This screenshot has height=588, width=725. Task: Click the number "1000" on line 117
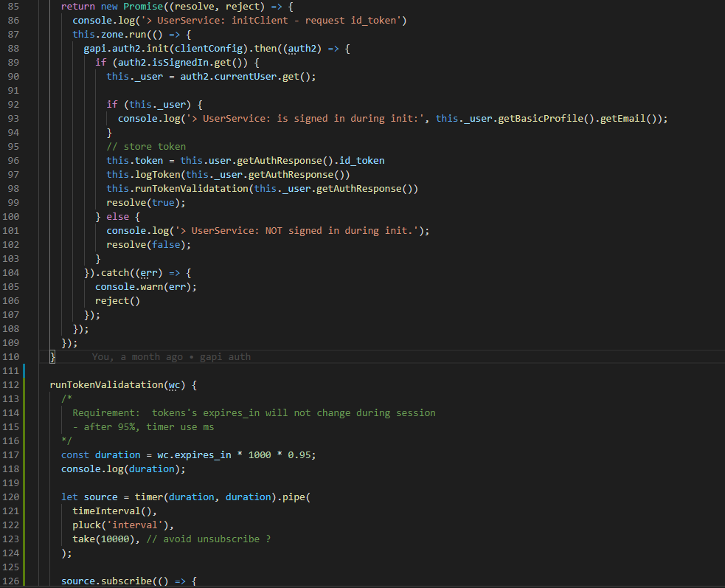260,454
